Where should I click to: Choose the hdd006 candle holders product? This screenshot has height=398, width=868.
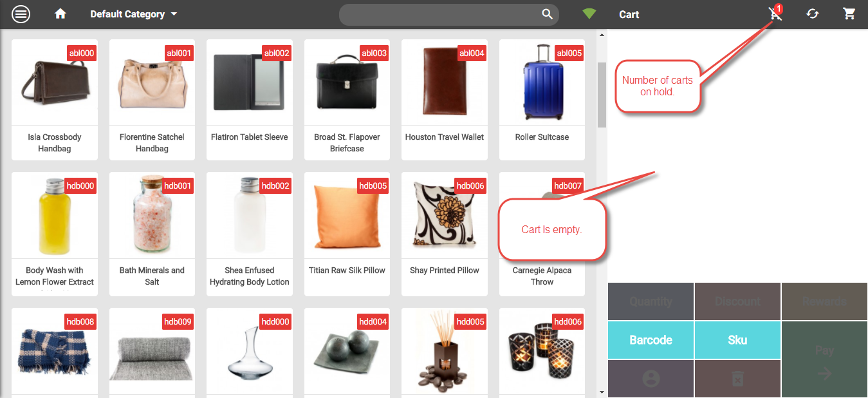542,352
